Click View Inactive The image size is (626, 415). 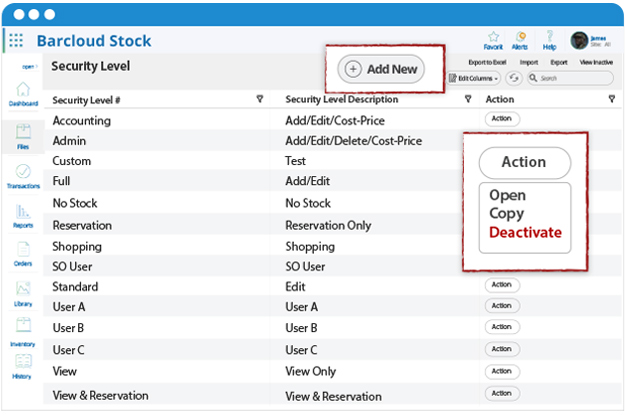tap(596, 62)
